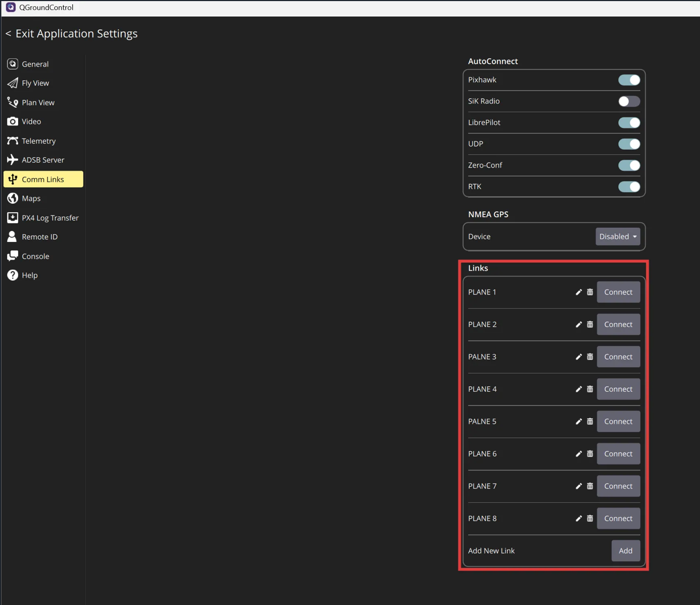
Task: Click the General settings gear icon
Action: 13,64
